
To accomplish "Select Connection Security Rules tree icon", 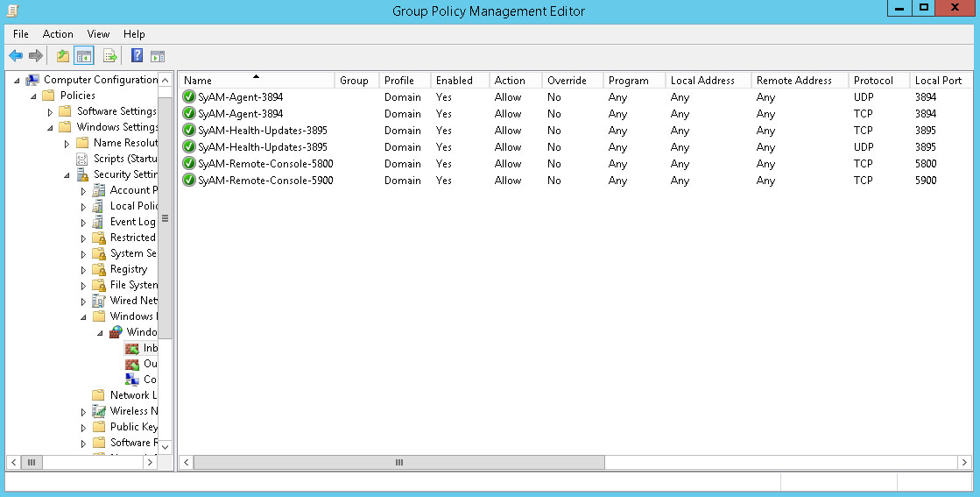I will [132, 380].
